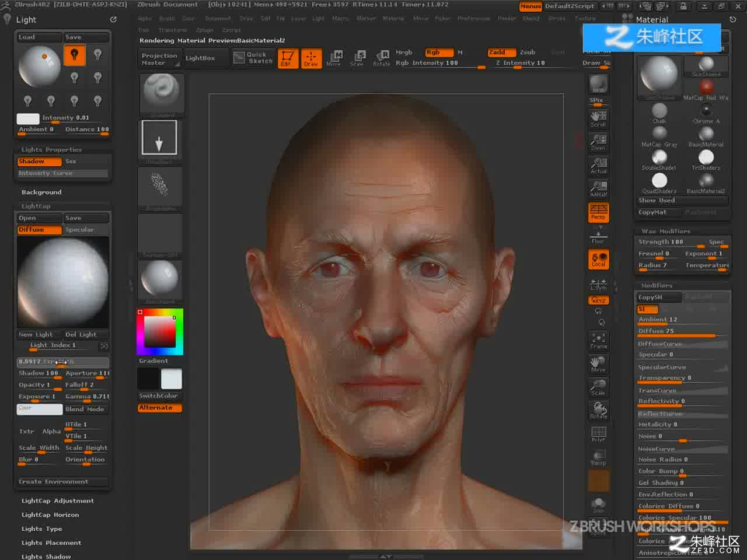Select the Scale transform tool in top shelf
This screenshot has width=747, height=560.
click(357, 58)
